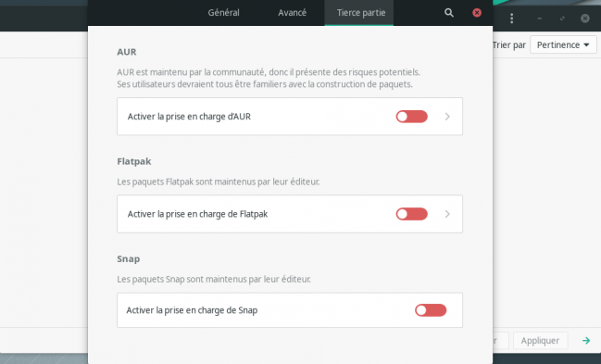Click the Flatpak section heading
Viewport: 601px width, 364px height.
[133, 161]
